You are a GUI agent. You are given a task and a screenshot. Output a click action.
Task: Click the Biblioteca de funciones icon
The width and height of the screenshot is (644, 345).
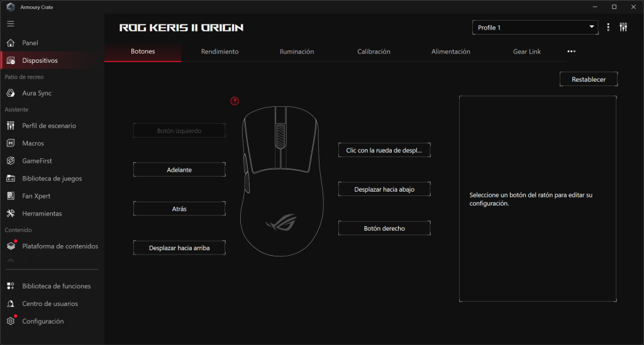(11, 286)
